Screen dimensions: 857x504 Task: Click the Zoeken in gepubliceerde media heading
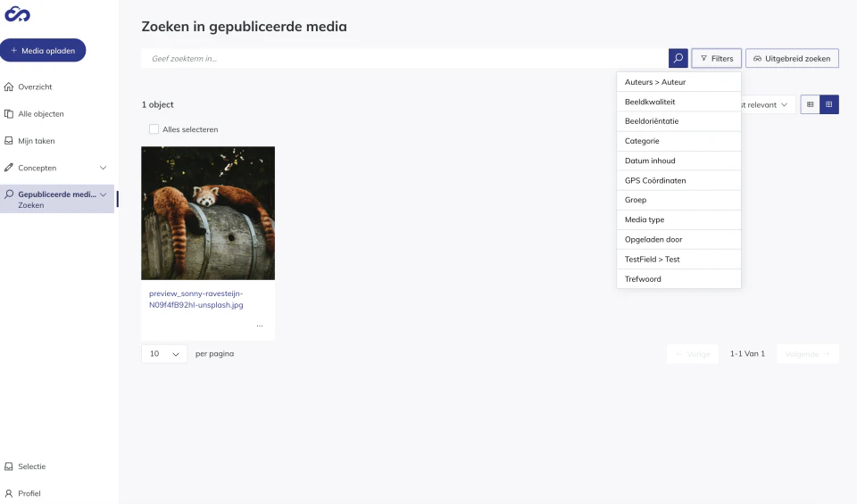pyautogui.click(x=244, y=26)
